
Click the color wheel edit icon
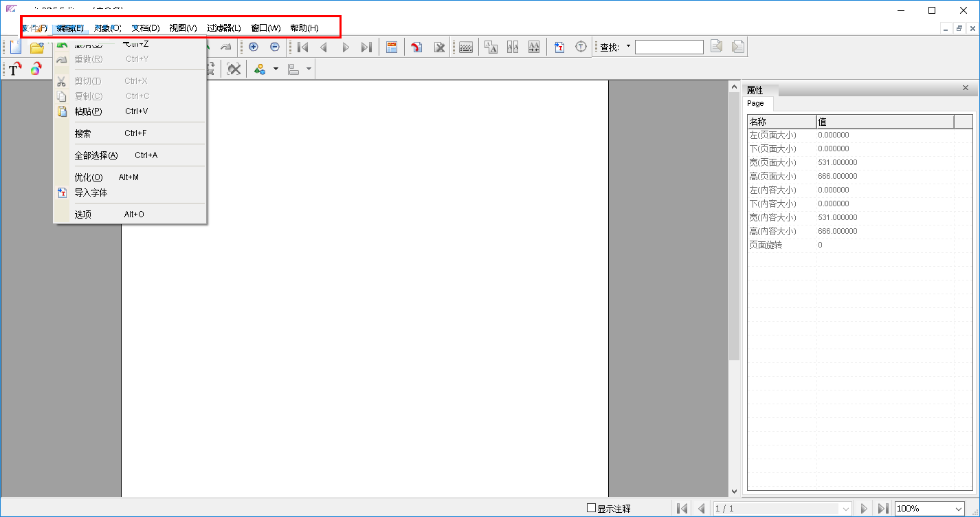pos(36,68)
